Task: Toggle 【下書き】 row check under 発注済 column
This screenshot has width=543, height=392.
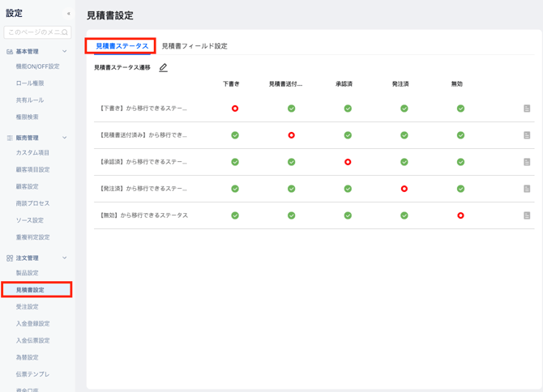Action: 404,109
